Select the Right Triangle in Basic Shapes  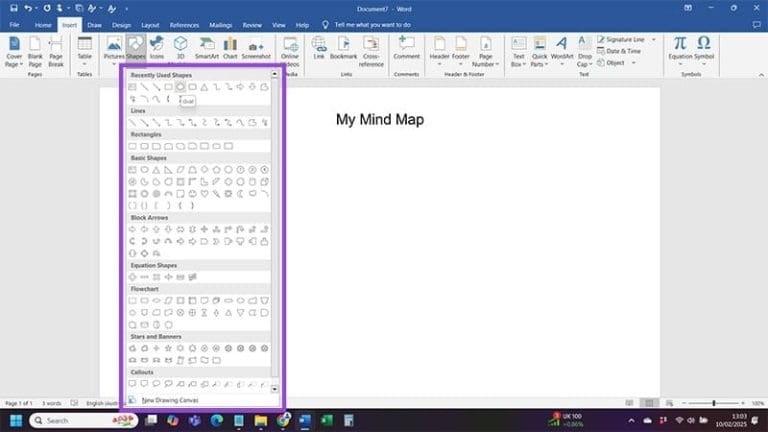point(168,170)
